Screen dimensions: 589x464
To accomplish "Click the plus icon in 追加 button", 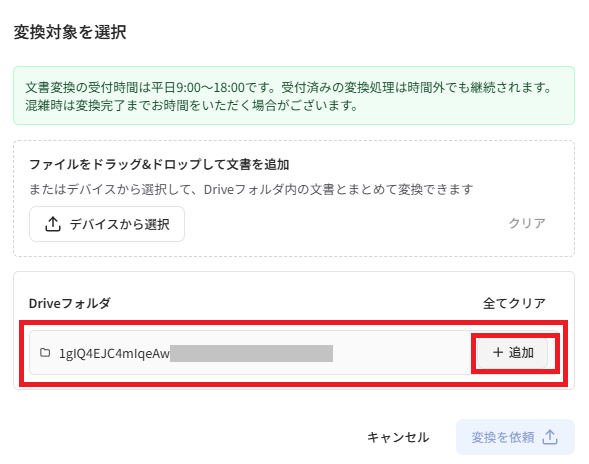I will tap(498, 352).
